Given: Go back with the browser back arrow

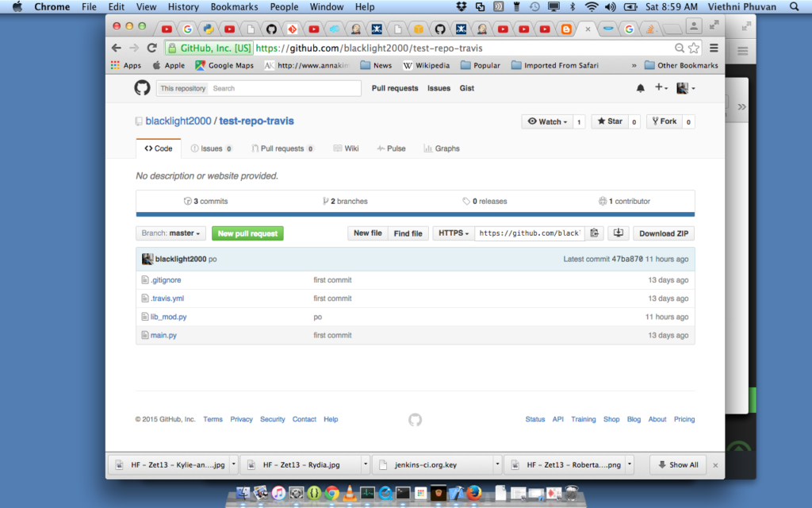Looking at the screenshot, I should coord(117,48).
